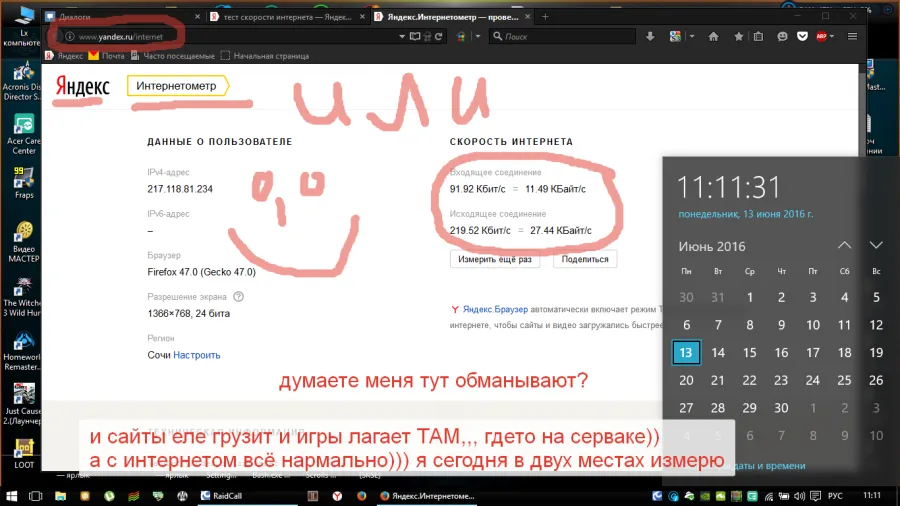Viewport: 900px width, 506px height.
Task: Click the Интернетометр label button
Action: click(177, 86)
